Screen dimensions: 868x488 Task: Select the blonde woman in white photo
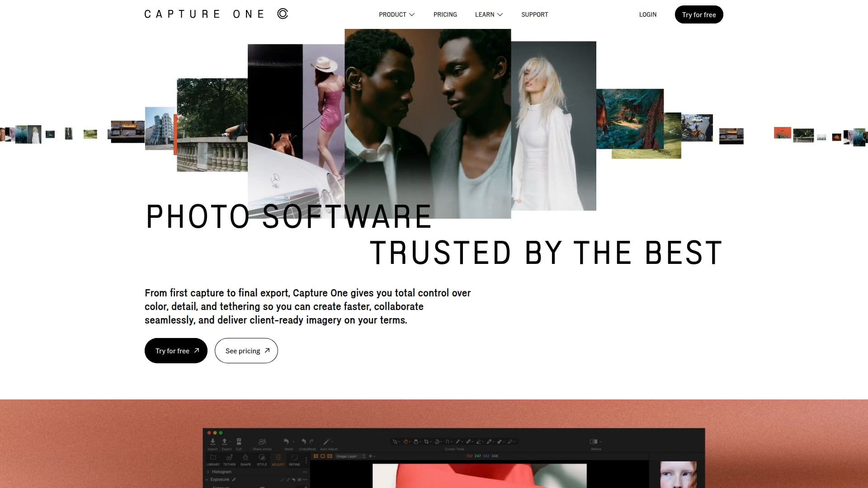coord(553,126)
